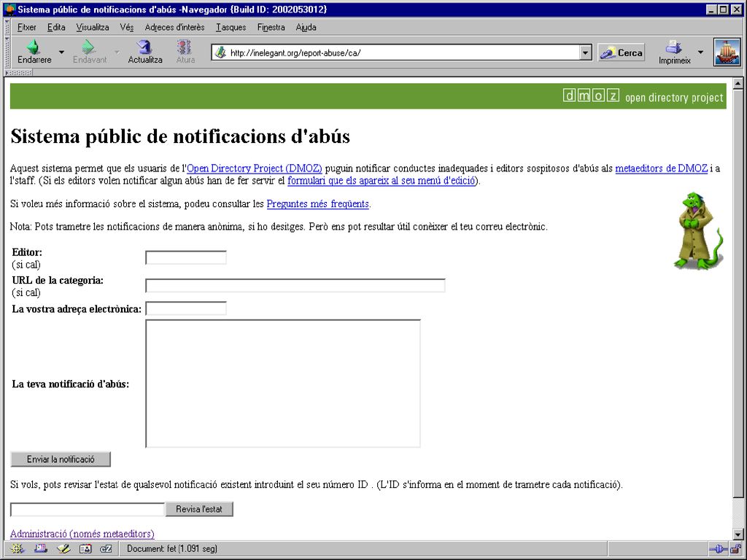Toggle the online/offline plug icon
This screenshot has width=747, height=560.
pos(718,549)
